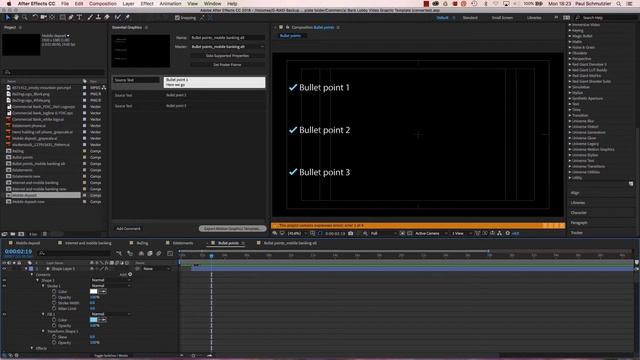Click the hide shy layers icon
Viewport: 640px width, 360px height.
(x=141, y=253)
